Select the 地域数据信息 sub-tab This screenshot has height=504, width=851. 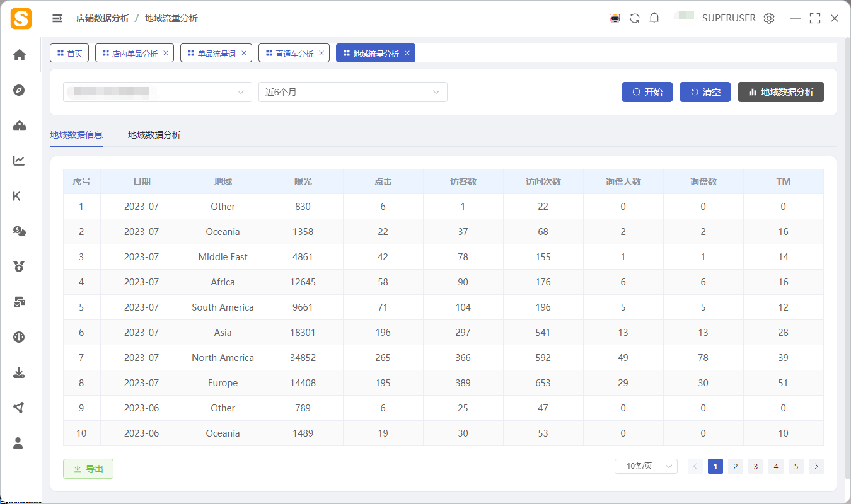[76, 135]
